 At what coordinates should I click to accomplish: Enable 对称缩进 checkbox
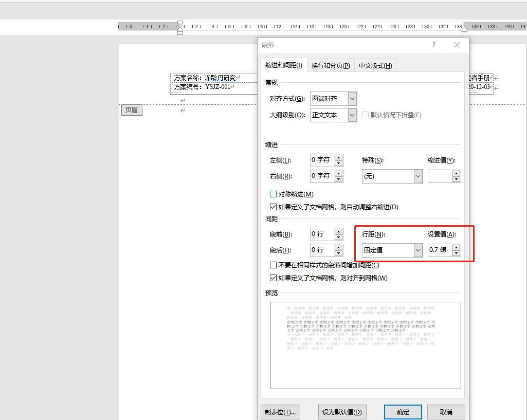point(274,194)
